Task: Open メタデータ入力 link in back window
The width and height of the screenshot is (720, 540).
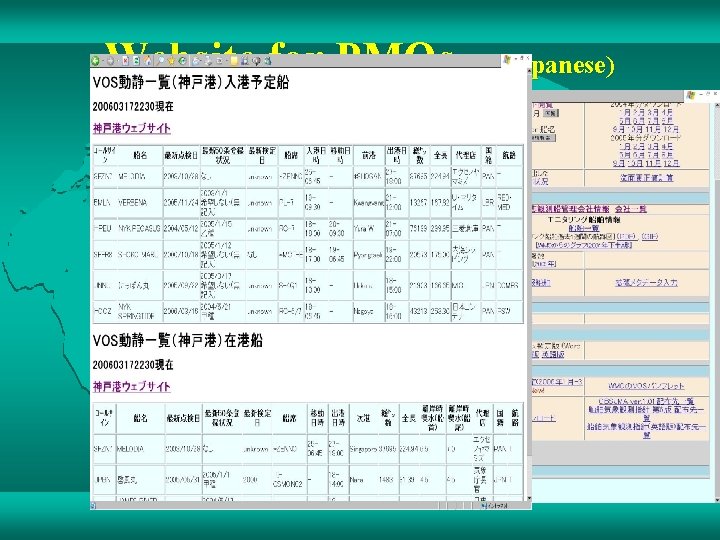Action: tap(646, 283)
